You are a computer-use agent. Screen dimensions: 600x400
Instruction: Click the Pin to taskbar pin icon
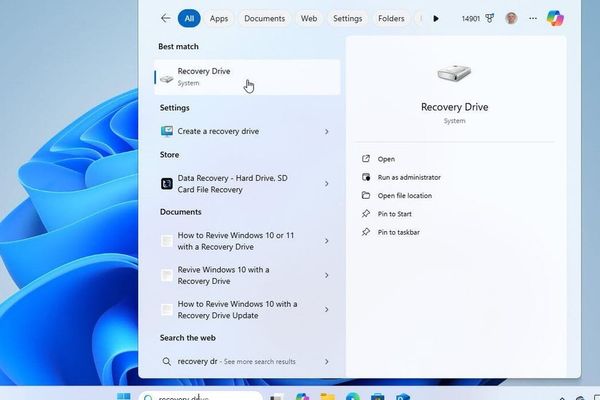tap(366, 232)
